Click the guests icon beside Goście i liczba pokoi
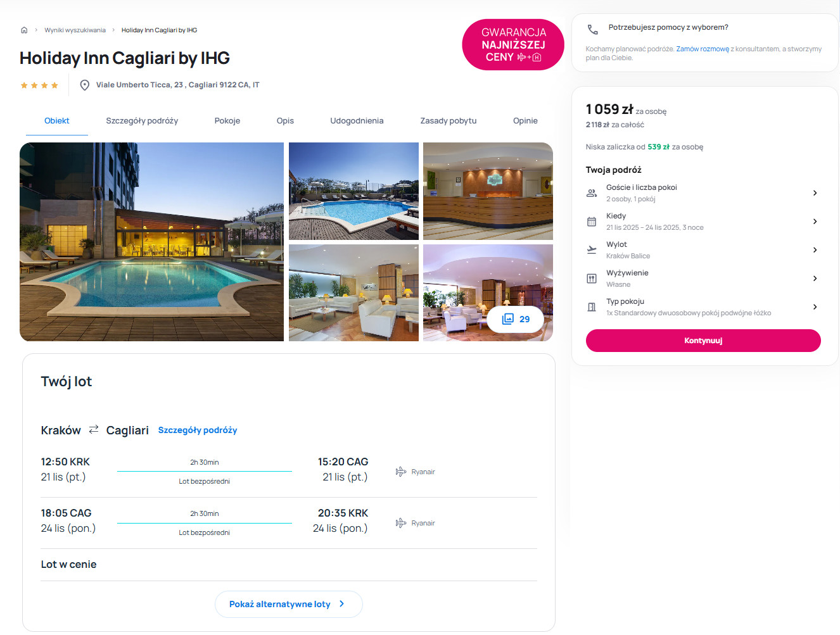Image resolution: width=840 pixels, height=635 pixels. click(x=592, y=193)
